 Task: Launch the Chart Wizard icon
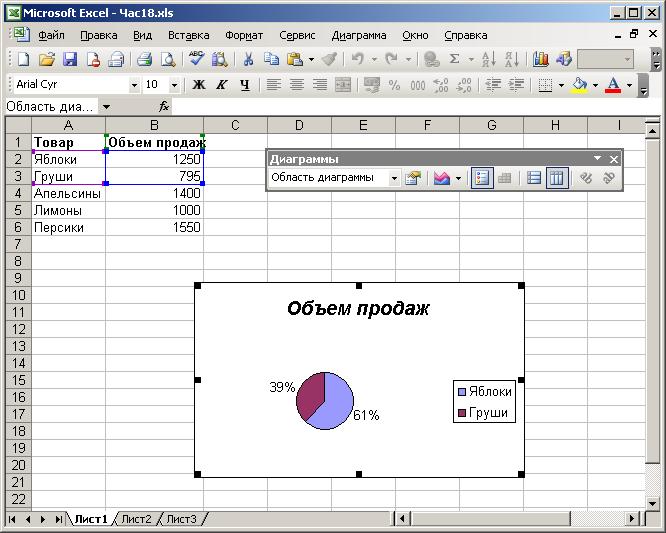click(541, 59)
